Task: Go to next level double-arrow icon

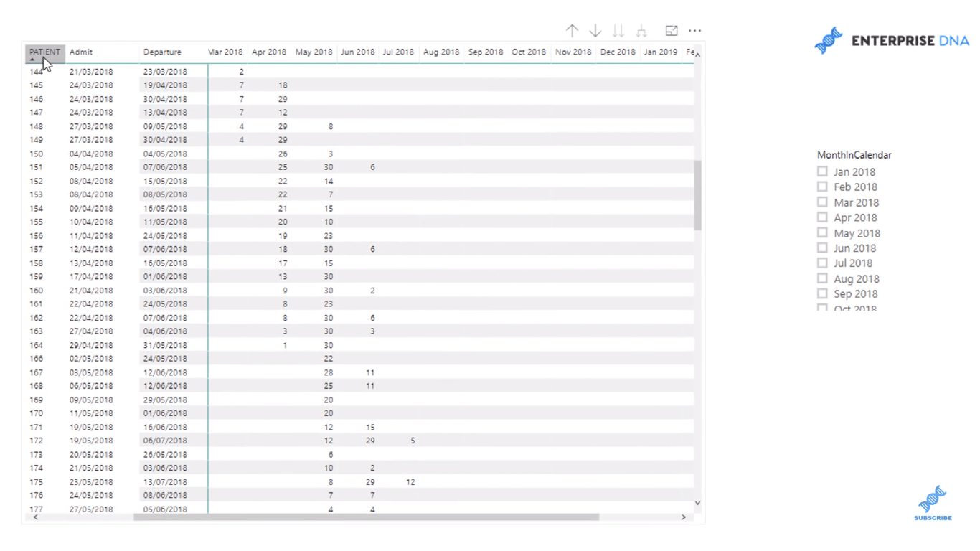Action: pos(618,31)
